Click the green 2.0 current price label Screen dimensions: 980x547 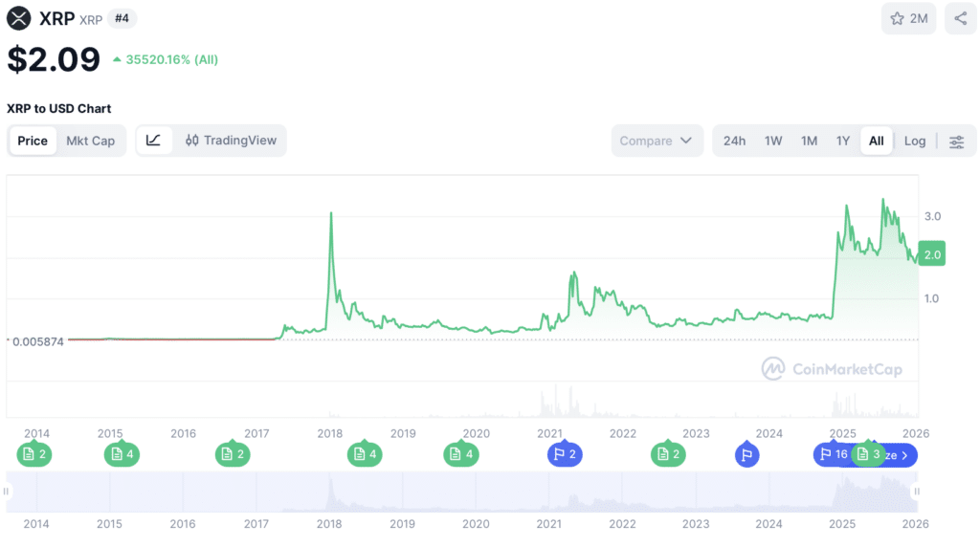[x=932, y=254]
